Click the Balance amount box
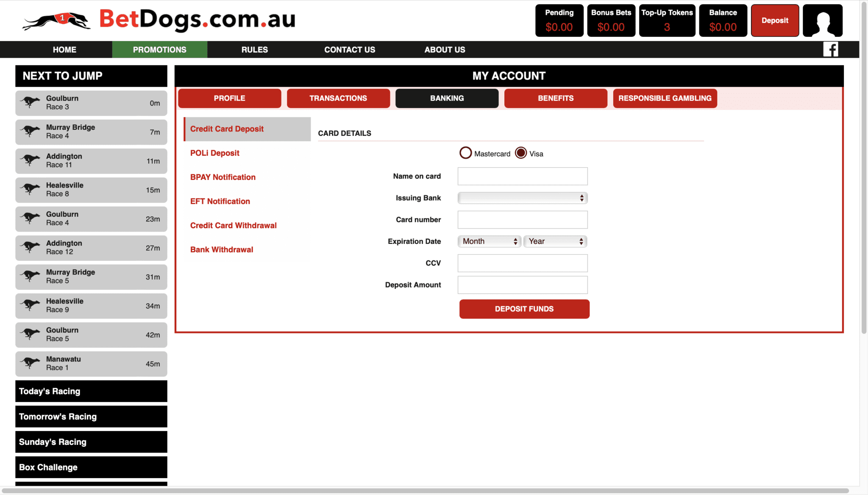Image resolution: width=868 pixels, height=495 pixels. [x=723, y=21]
